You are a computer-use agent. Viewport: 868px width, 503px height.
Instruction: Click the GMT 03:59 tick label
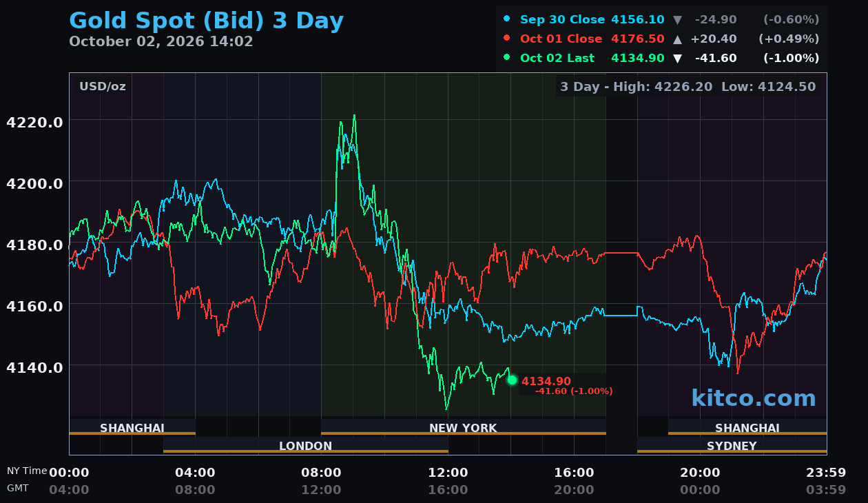(x=826, y=490)
